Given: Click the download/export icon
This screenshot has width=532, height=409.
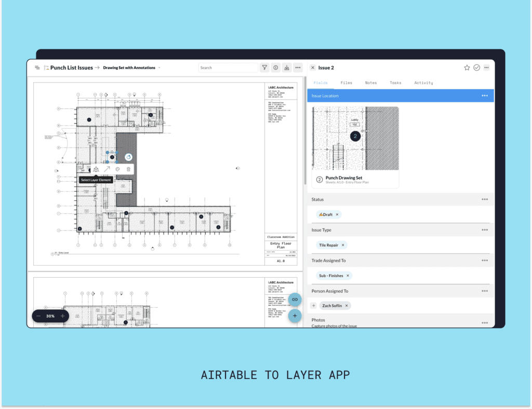Looking at the screenshot, I should tap(287, 68).
